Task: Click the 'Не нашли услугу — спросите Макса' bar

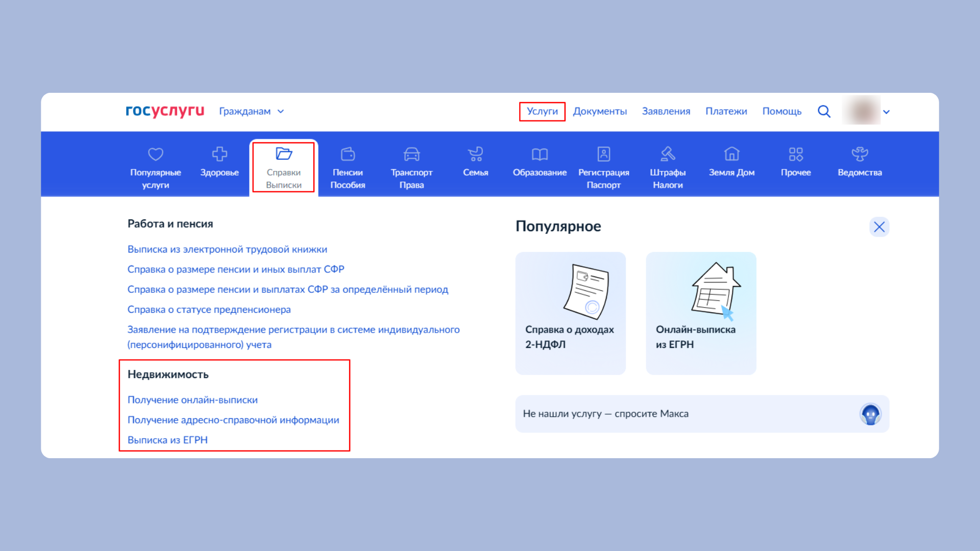Action: coord(702,414)
